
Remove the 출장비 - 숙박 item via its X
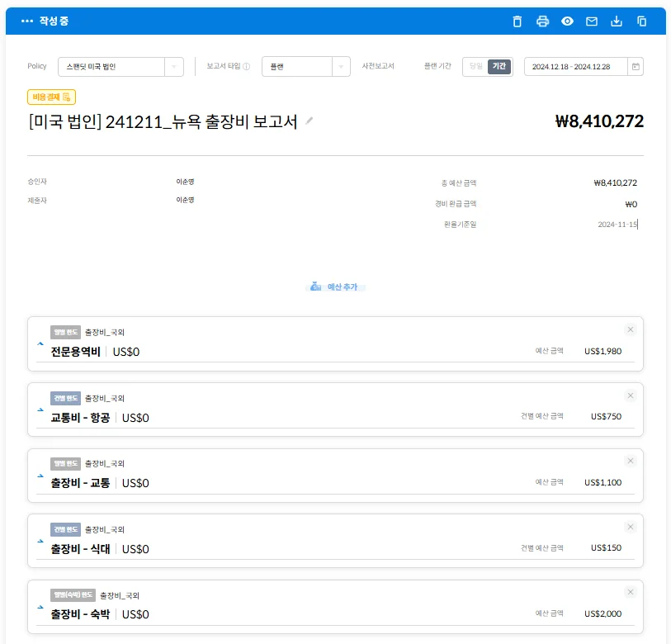click(x=630, y=591)
